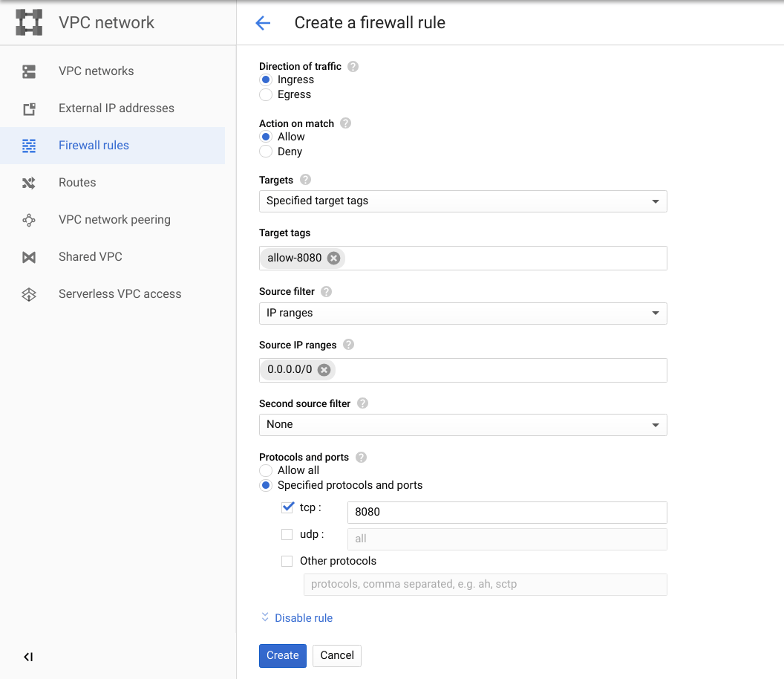Enable the udp protocol checkbox

click(x=287, y=534)
